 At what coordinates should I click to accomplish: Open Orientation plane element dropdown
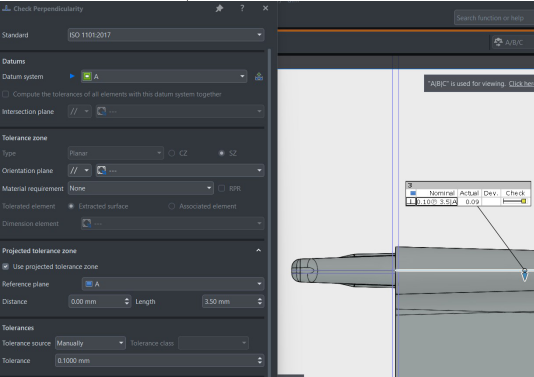tap(180, 170)
